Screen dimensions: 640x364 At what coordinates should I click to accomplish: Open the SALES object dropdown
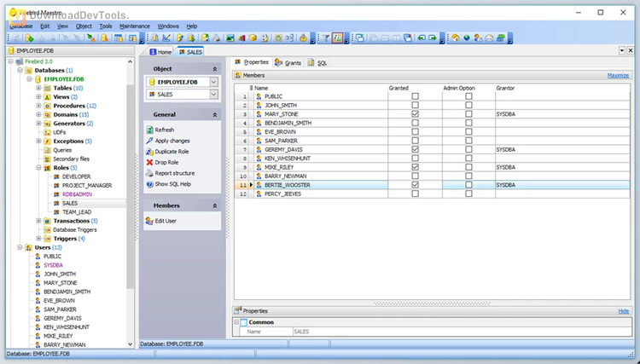(x=214, y=94)
